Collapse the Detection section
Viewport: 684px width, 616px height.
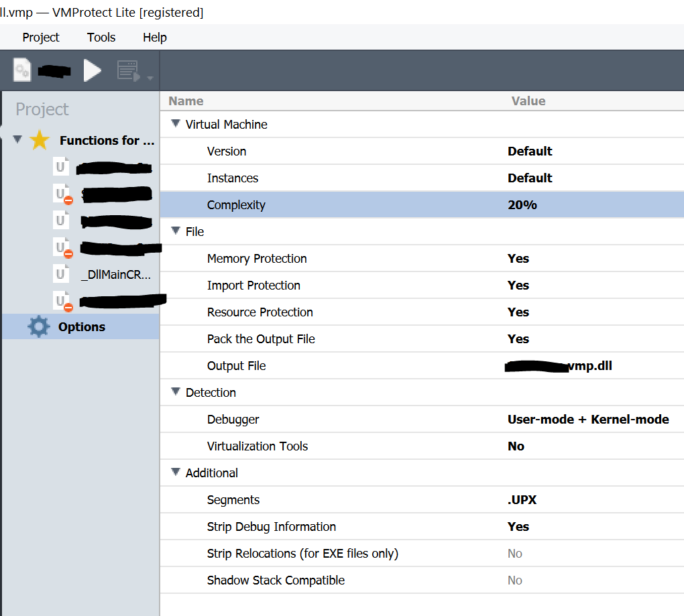click(176, 391)
